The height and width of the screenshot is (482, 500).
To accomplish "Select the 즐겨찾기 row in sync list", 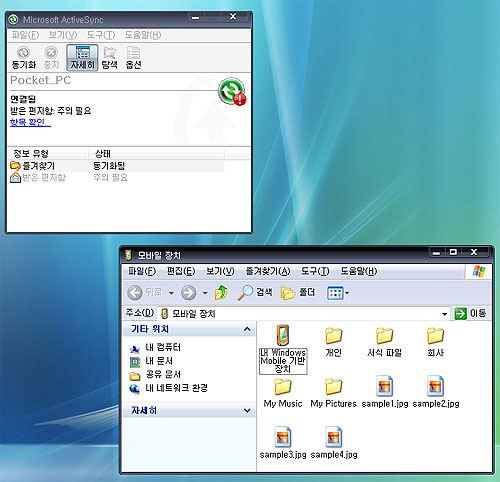I will pos(117,166).
